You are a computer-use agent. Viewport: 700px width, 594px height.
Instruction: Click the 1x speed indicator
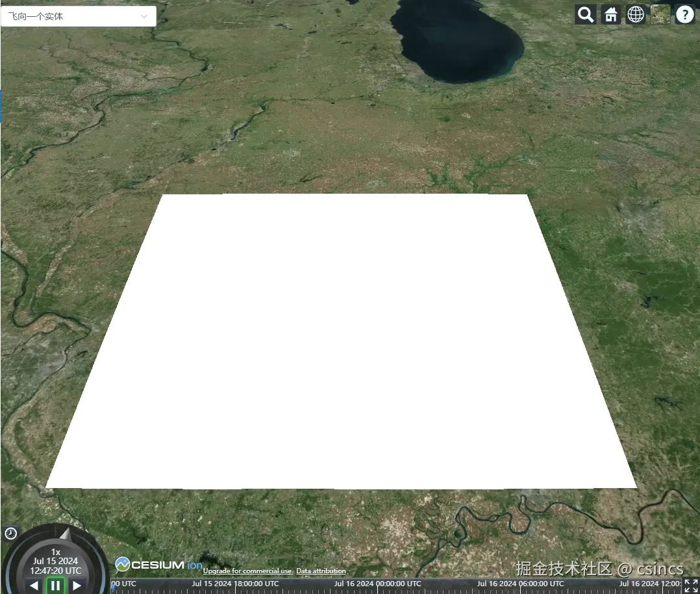click(x=55, y=552)
